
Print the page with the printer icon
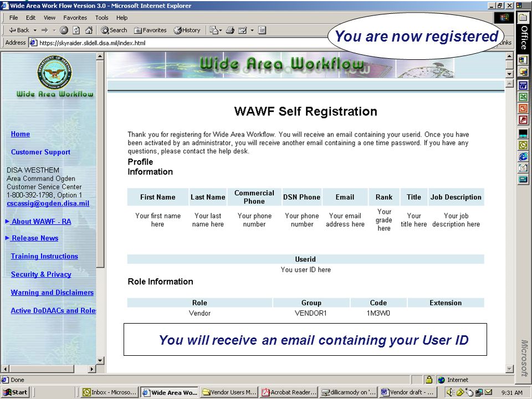[230, 30]
